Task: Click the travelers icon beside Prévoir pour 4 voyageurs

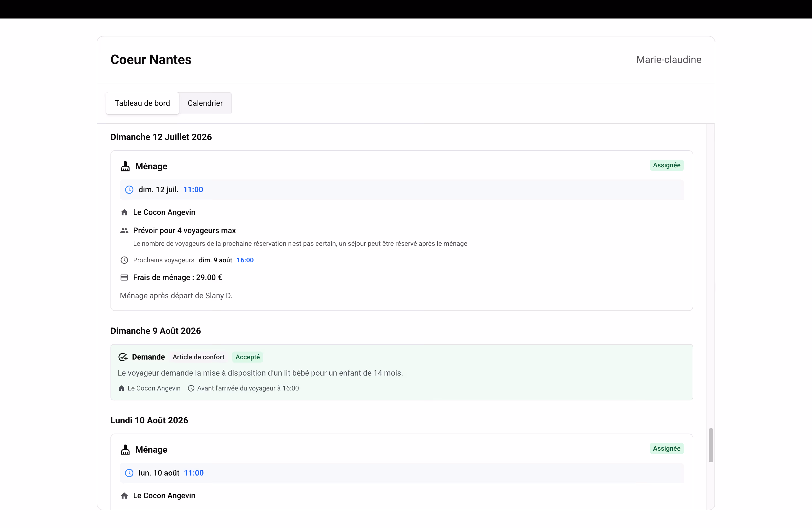Action: (x=124, y=231)
